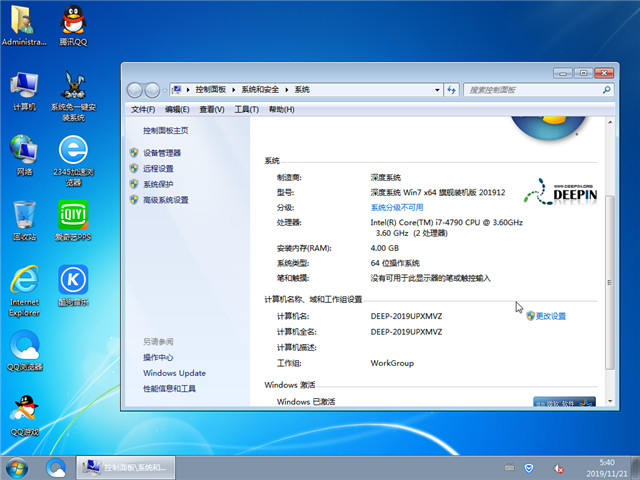Select the 4.00 GB RAM value
The image size is (640, 480).
click(384, 248)
